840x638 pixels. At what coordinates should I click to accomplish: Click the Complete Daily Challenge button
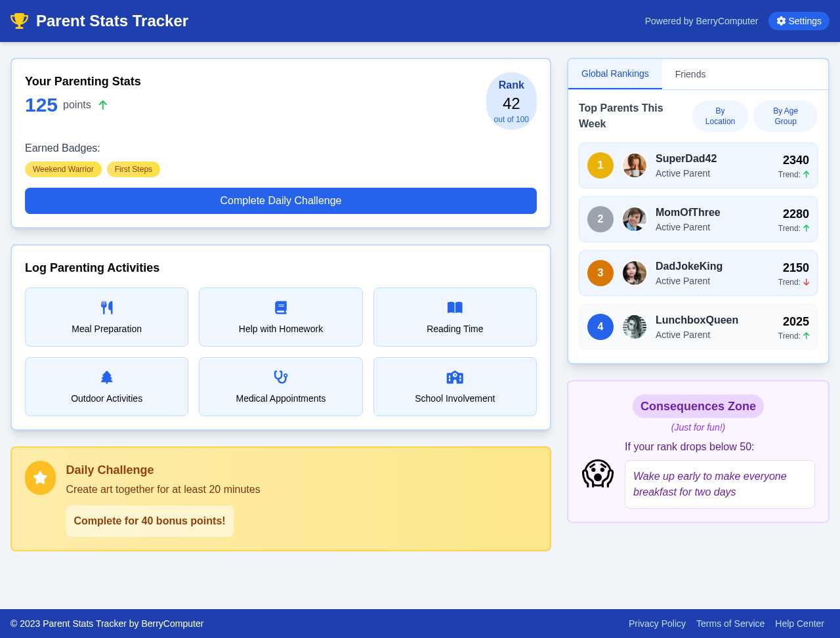pyautogui.click(x=280, y=201)
